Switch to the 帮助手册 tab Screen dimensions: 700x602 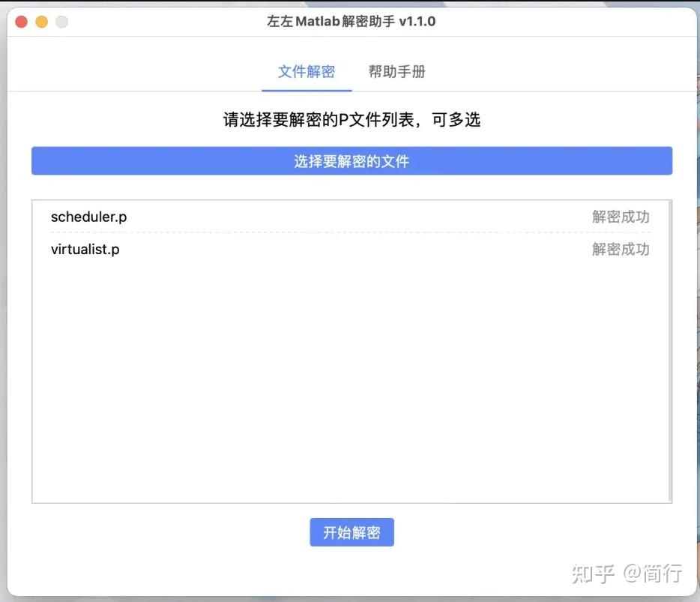397,71
